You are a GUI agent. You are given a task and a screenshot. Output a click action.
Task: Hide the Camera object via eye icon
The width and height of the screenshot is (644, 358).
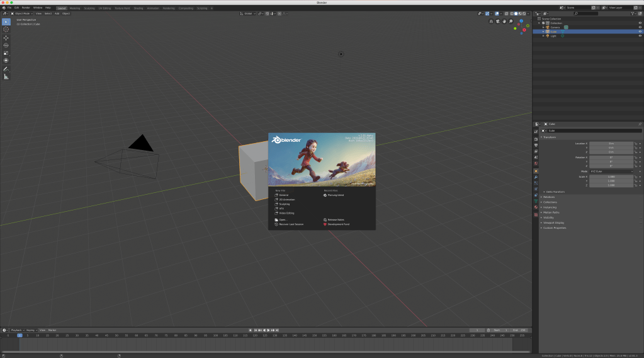tap(640, 27)
